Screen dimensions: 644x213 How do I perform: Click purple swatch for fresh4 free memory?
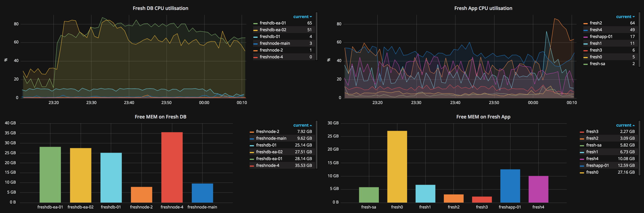tap(582, 159)
